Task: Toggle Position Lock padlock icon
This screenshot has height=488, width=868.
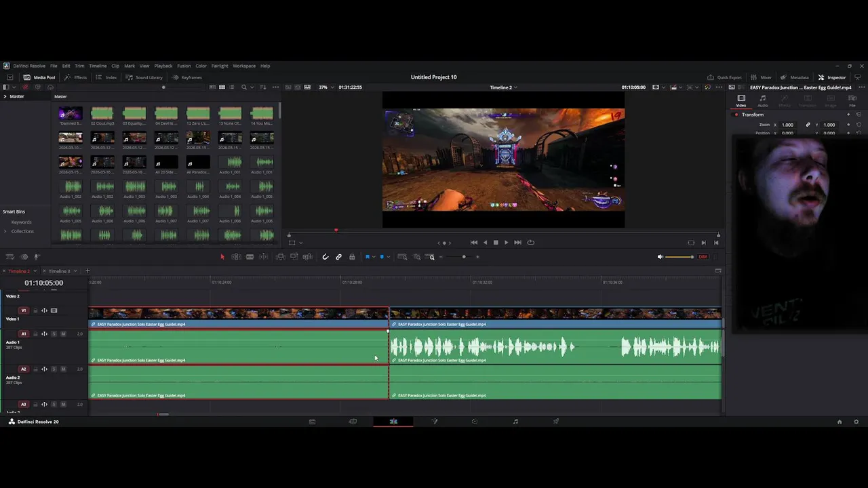Action: click(x=352, y=257)
